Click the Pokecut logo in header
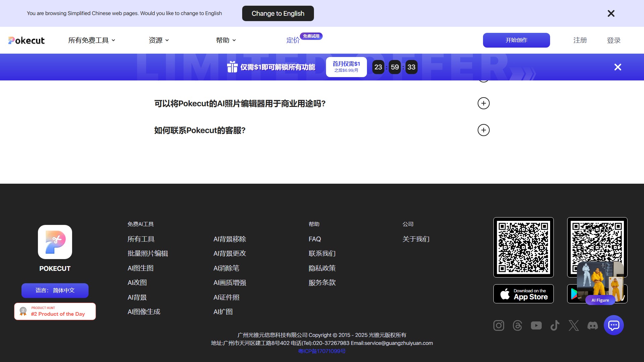The image size is (644, 362). coord(26,40)
